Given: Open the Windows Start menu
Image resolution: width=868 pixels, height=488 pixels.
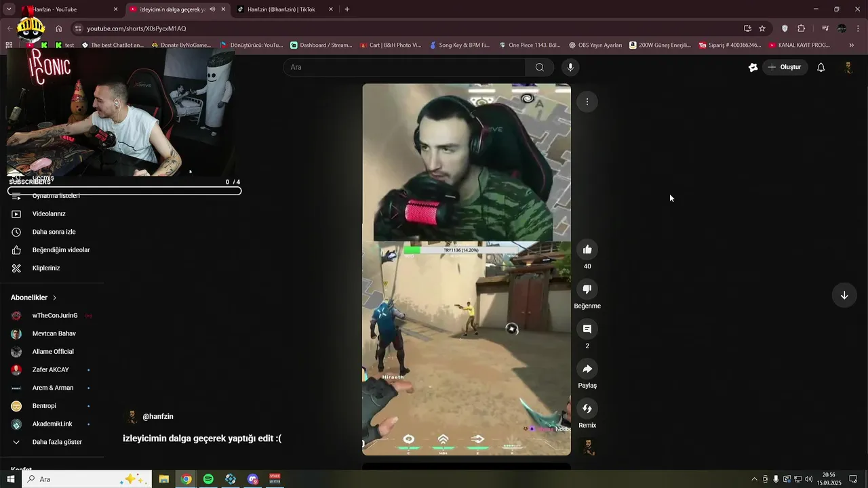Looking at the screenshot, I should point(11,479).
